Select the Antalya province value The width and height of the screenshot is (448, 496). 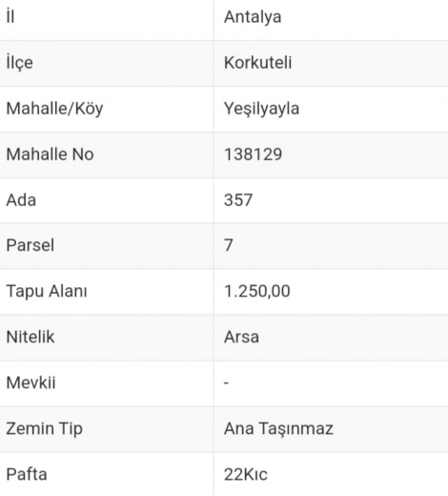[253, 17]
